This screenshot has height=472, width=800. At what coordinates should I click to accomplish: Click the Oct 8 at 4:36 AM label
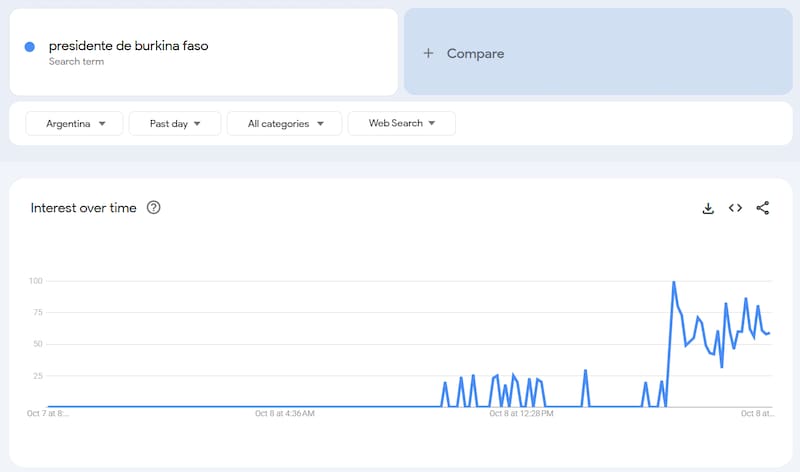[x=285, y=413]
